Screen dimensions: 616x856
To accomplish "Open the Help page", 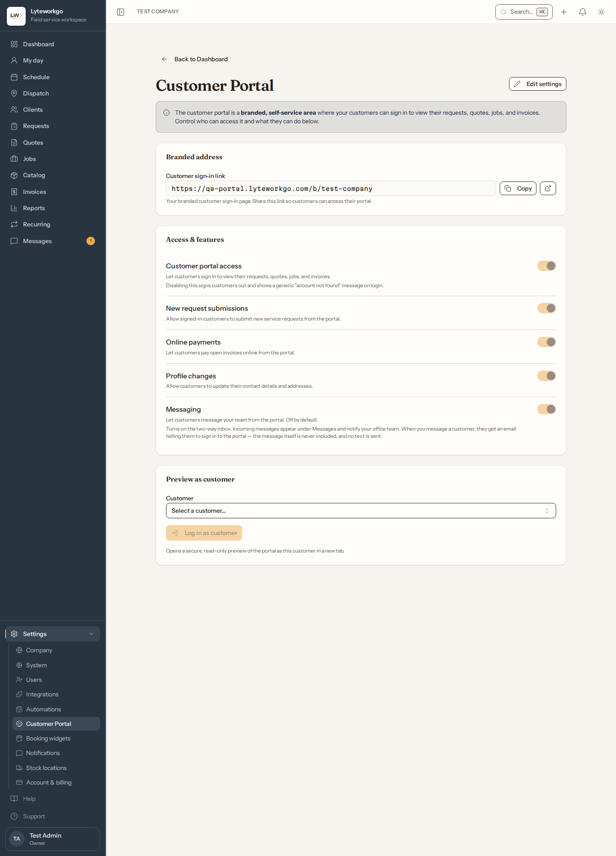I will click(53, 799).
